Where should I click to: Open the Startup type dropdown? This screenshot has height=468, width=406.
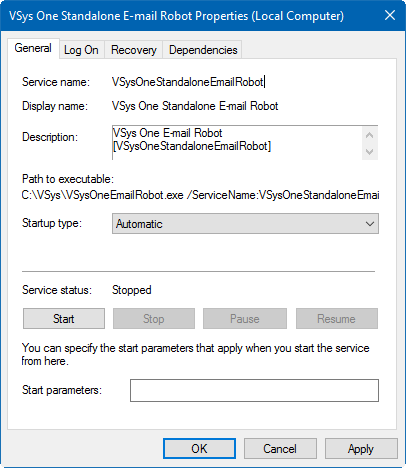[245, 224]
